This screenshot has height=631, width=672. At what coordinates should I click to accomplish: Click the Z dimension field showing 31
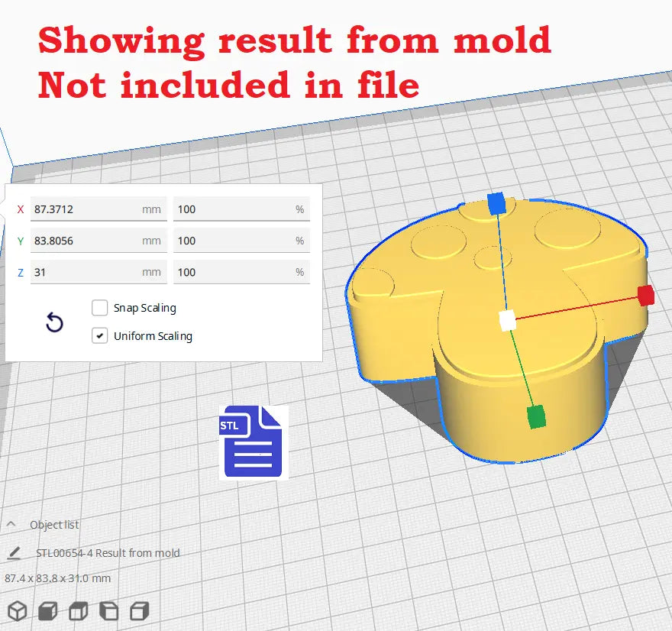coord(99,272)
